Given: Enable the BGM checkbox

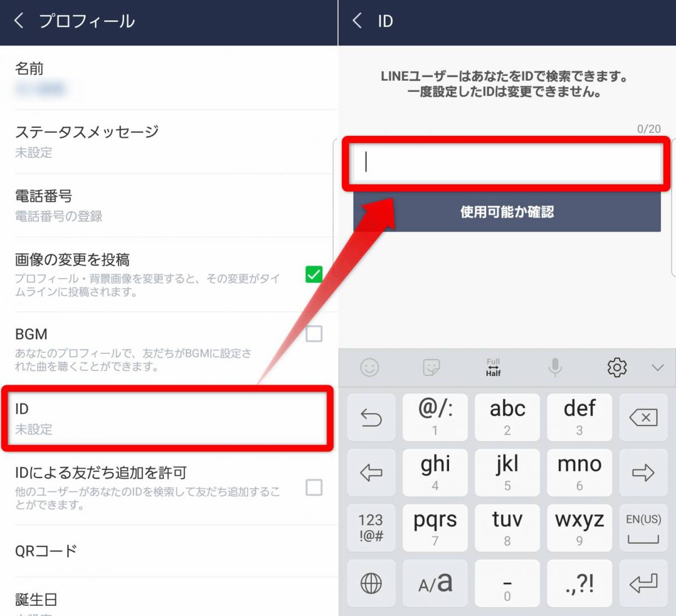Looking at the screenshot, I should pyautogui.click(x=314, y=334).
